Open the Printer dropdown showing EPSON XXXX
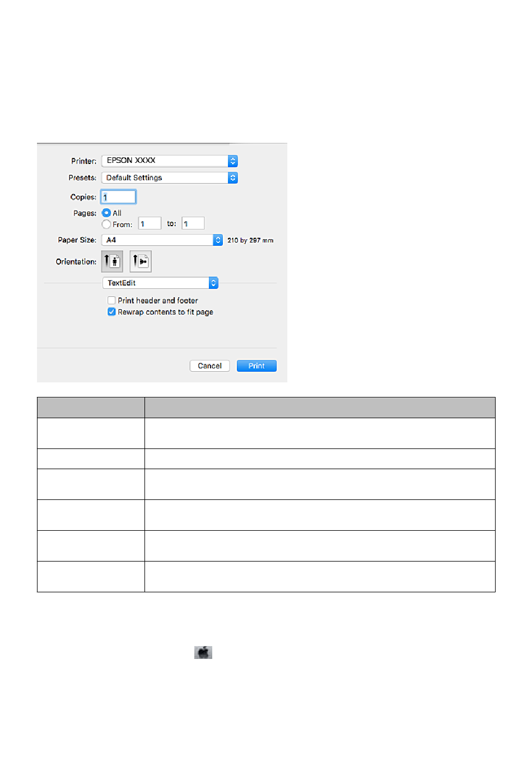Viewport: 532px width, 767px height. point(170,161)
